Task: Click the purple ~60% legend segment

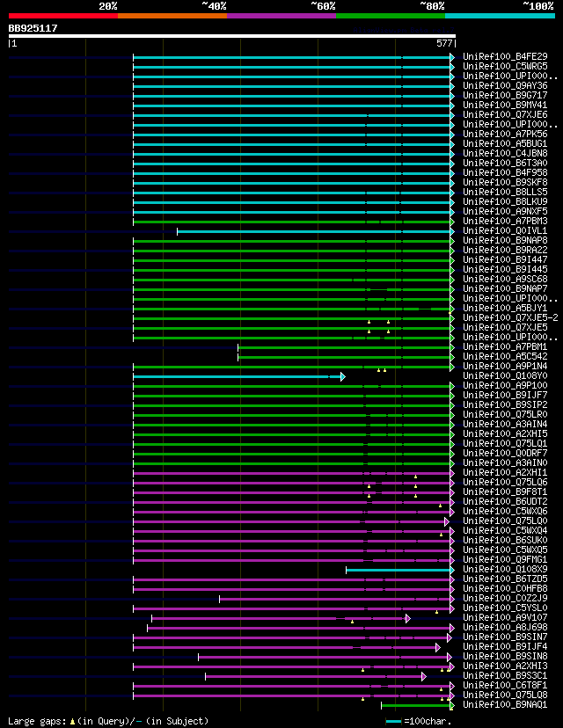Action: pyautogui.click(x=281, y=16)
